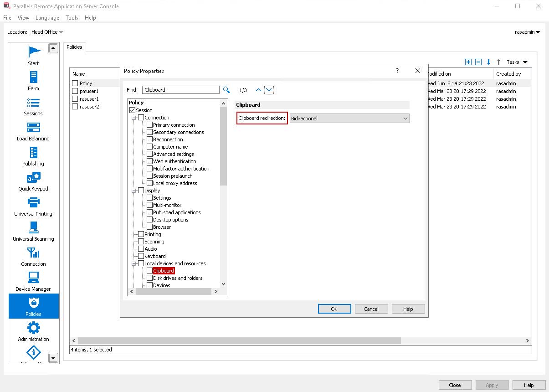Screen dimensions: 549x392
Task: Open Universal Scanning category
Action: coord(33,231)
